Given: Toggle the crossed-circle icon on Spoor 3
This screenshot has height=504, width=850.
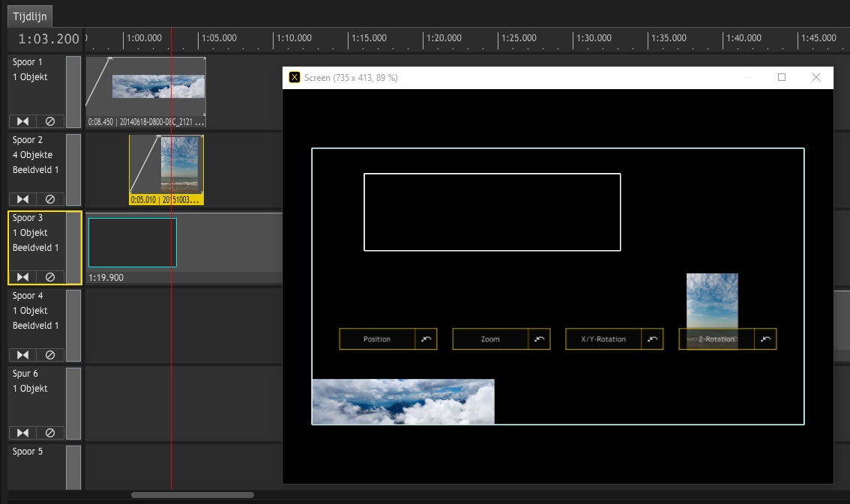Looking at the screenshot, I should [50, 277].
